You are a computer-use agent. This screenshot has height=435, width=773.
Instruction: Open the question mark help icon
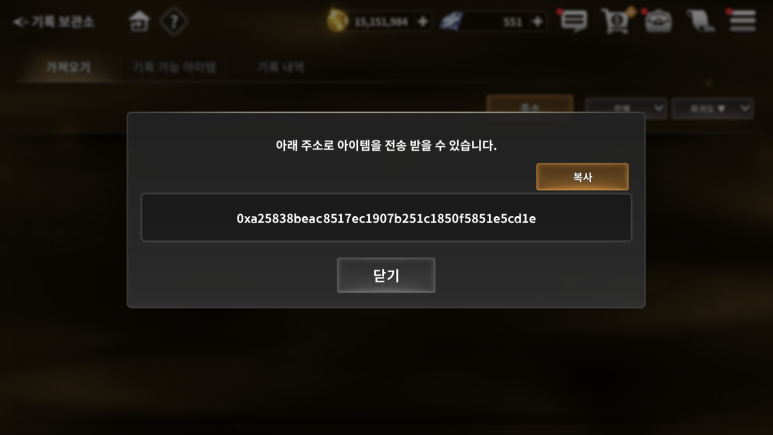[174, 22]
